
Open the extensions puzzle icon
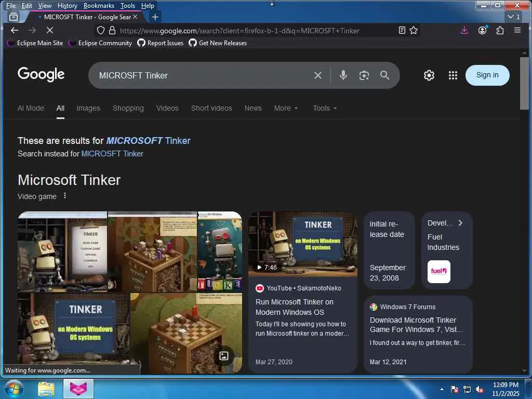tap(500, 31)
